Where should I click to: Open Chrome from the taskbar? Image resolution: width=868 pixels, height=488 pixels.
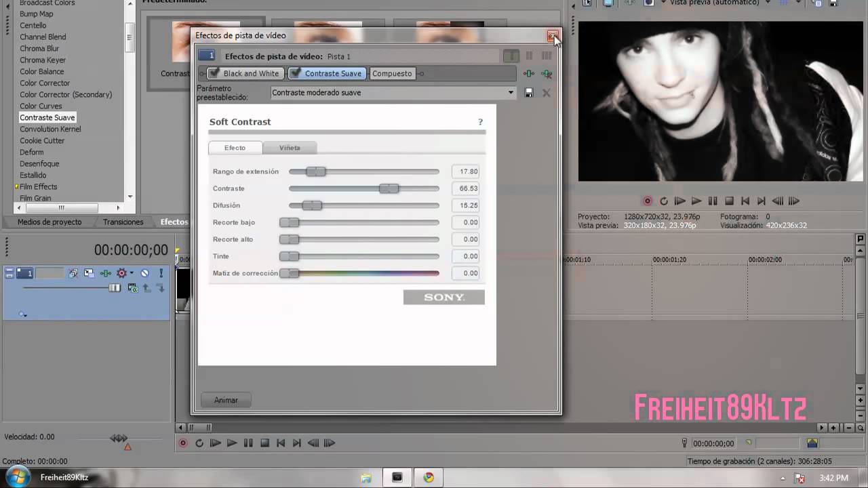pos(429,478)
